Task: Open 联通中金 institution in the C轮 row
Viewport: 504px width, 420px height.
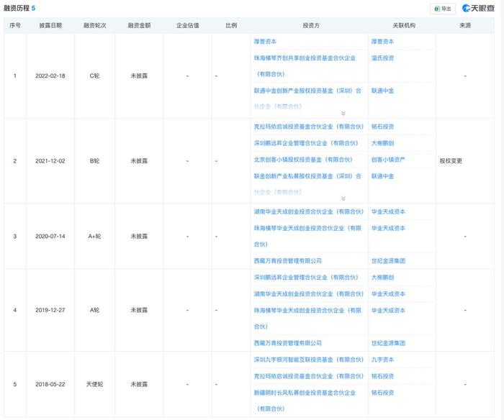Action: pos(382,91)
